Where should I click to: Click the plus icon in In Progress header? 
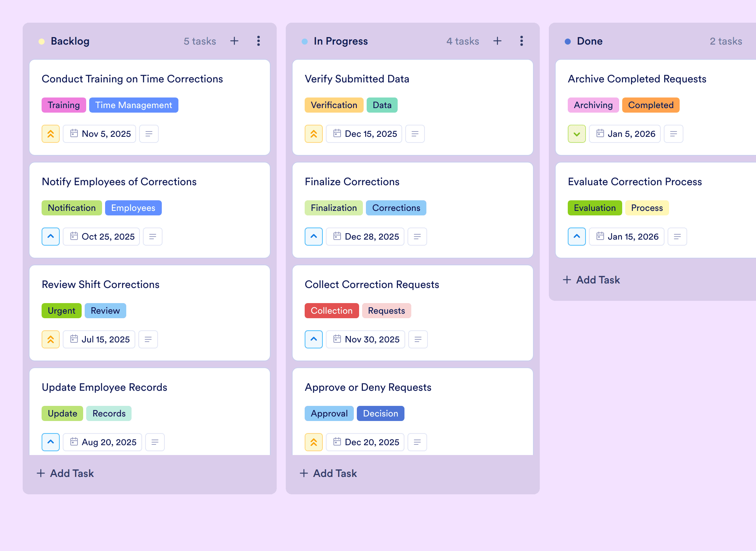click(x=497, y=41)
